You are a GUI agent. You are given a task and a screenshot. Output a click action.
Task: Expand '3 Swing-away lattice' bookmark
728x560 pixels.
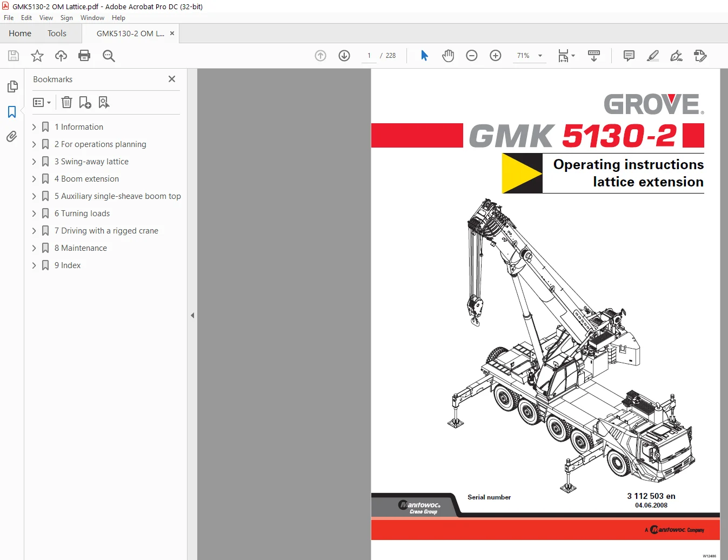tap(34, 162)
